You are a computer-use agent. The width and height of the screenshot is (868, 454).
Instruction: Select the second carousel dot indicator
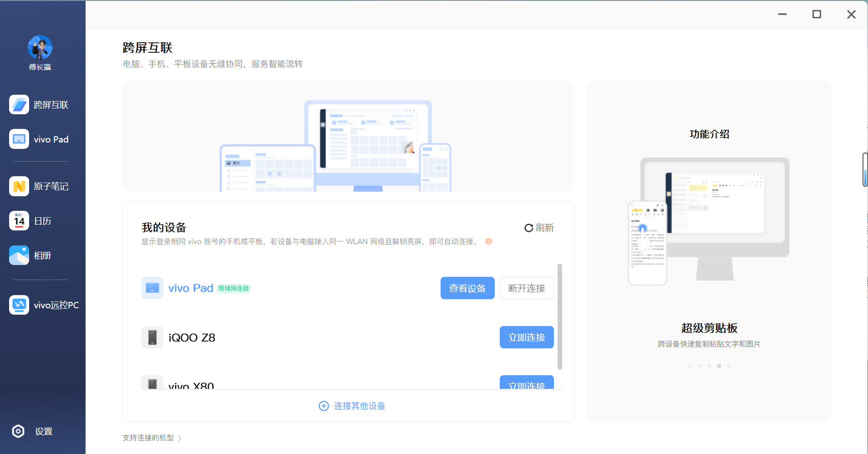tap(700, 366)
